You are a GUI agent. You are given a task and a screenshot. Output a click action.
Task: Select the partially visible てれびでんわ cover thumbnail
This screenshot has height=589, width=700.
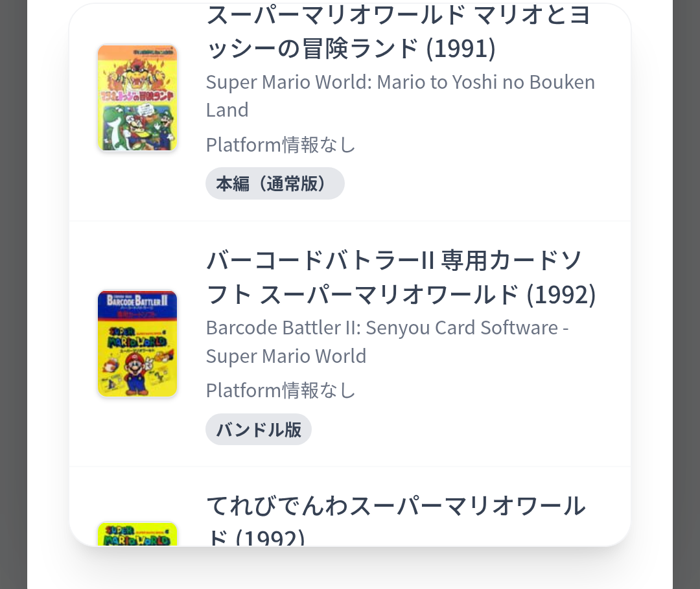(137, 533)
